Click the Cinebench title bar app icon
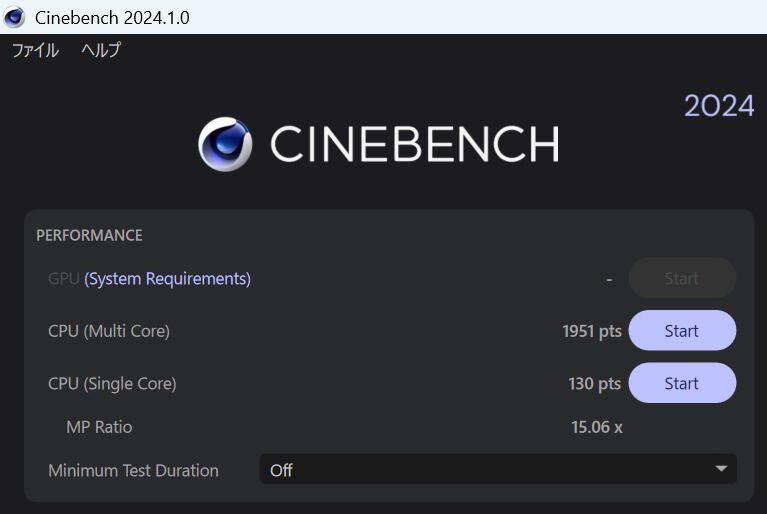The height and width of the screenshot is (514, 767). pyautogui.click(x=14, y=17)
